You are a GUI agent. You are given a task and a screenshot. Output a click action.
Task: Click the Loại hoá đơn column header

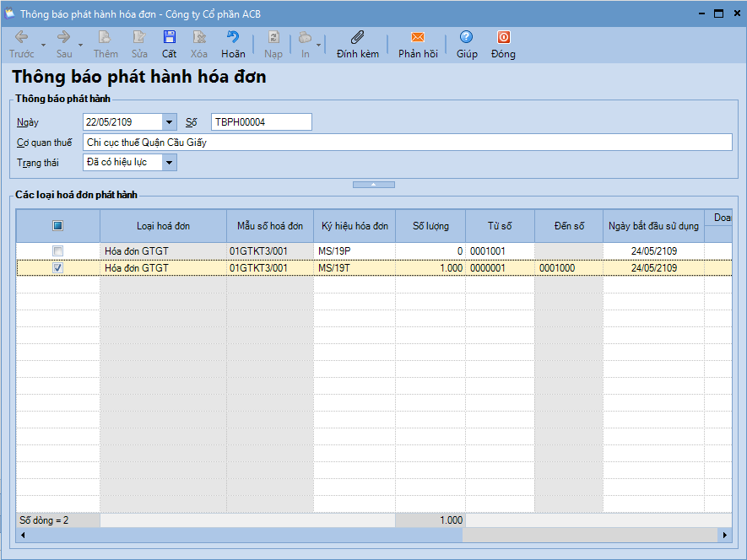163,226
